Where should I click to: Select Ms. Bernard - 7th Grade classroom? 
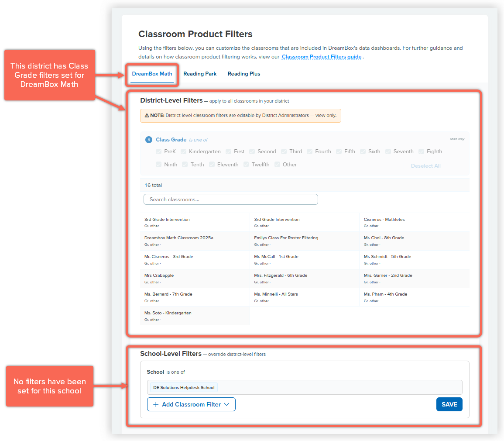tap(195, 297)
